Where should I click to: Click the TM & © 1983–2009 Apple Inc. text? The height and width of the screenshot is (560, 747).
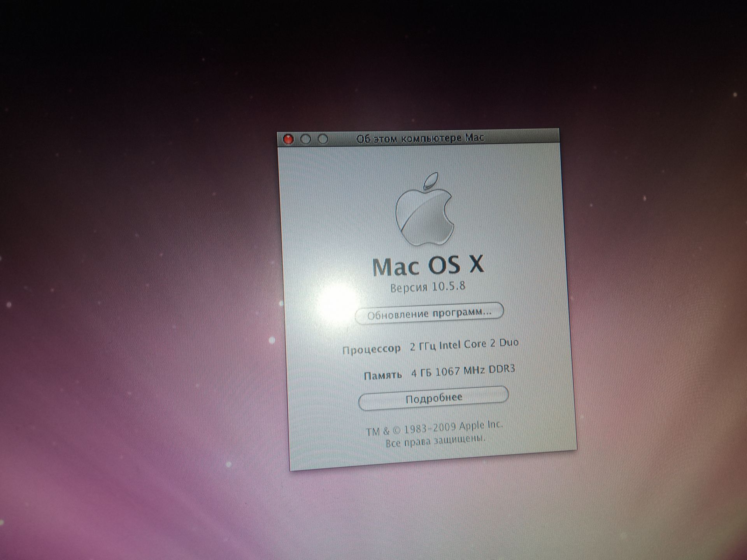pos(434,428)
